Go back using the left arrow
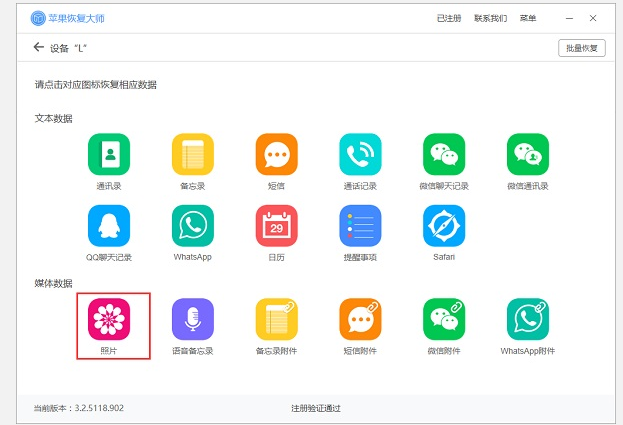The height and width of the screenshot is (425, 623). tap(39, 47)
